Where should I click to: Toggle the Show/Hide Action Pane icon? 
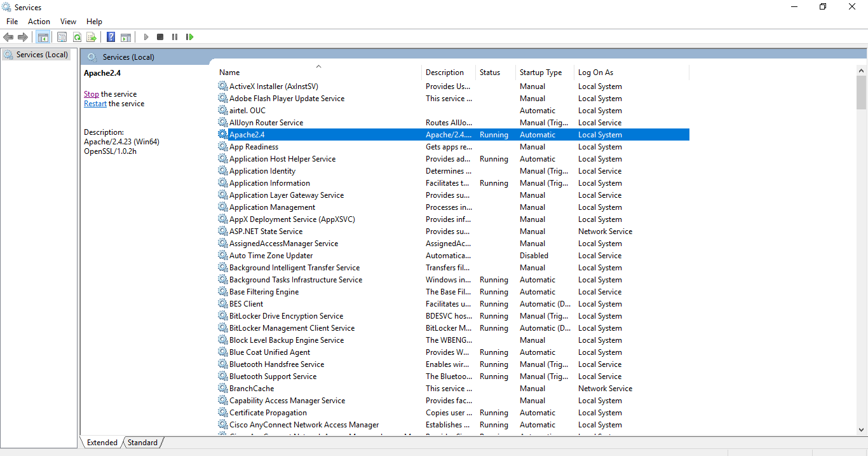coord(126,36)
